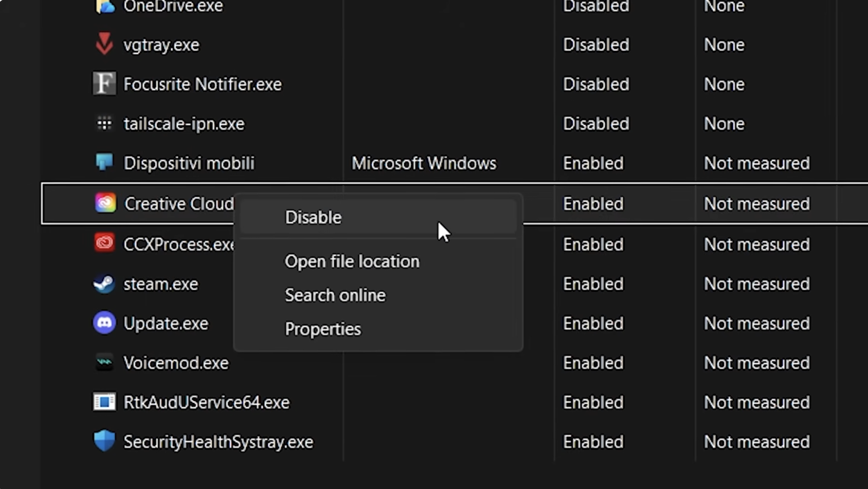Select Open file location menu entry
Screen dimensions: 868x489
[x=352, y=261]
